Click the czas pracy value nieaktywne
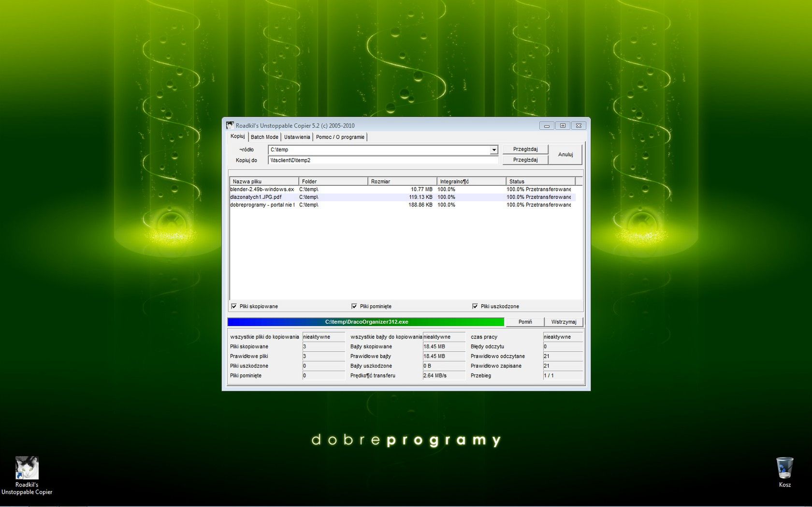The height and width of the screenshot is (507, 812). coord(563,337)
